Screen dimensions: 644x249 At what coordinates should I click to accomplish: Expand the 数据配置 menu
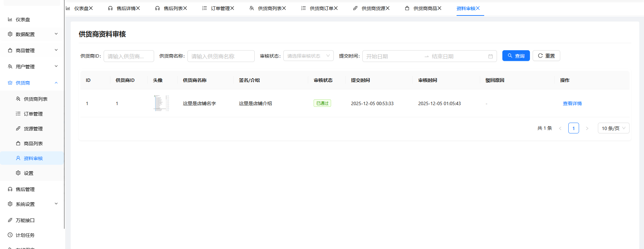[56, 34]
